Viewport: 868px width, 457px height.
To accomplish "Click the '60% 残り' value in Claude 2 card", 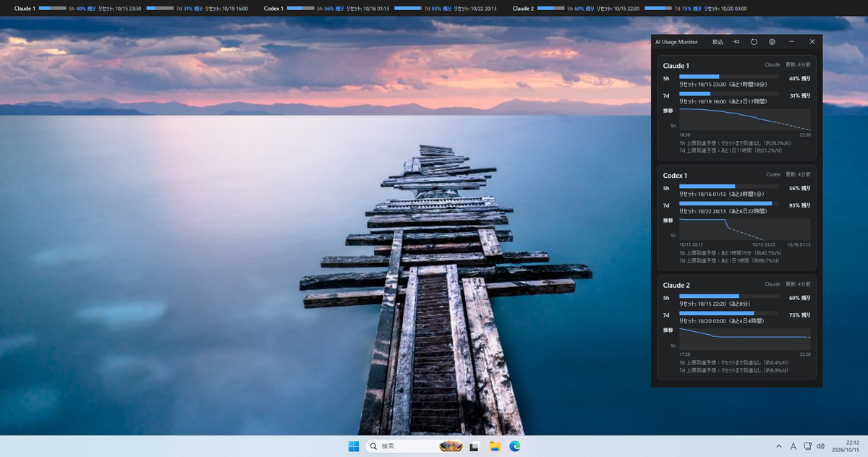I will [x=799, y=298].
